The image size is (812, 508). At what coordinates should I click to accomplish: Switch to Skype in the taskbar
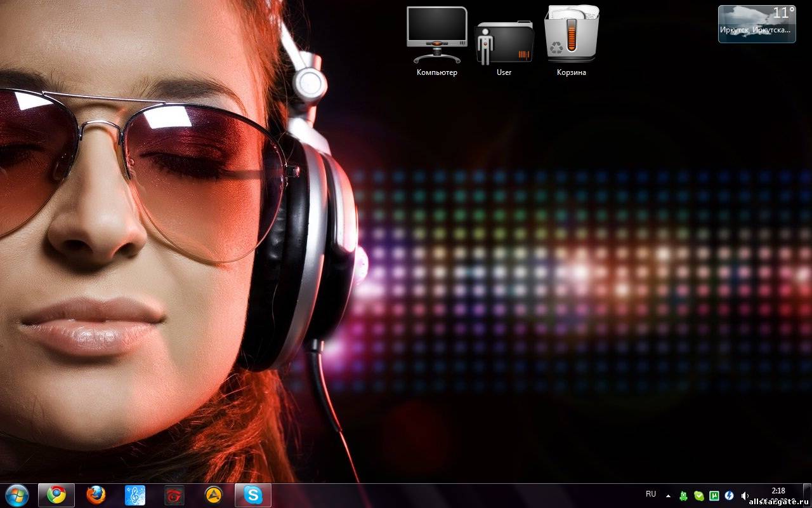click(x=253, y=495)
